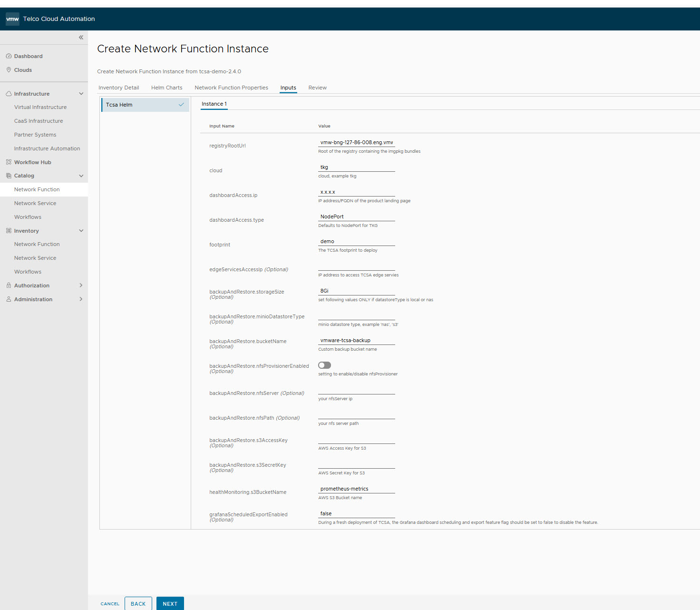Image resolution: width=700 pixels, height=610 pixels.
Task: Open Clouds in the sidebar
Action: [x=23, y=70]
